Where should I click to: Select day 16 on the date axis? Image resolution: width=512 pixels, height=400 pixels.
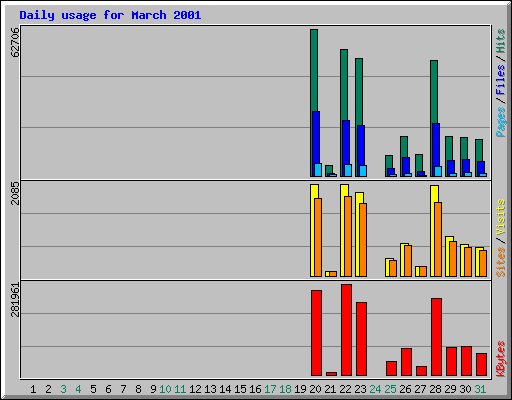coord(255,389)
